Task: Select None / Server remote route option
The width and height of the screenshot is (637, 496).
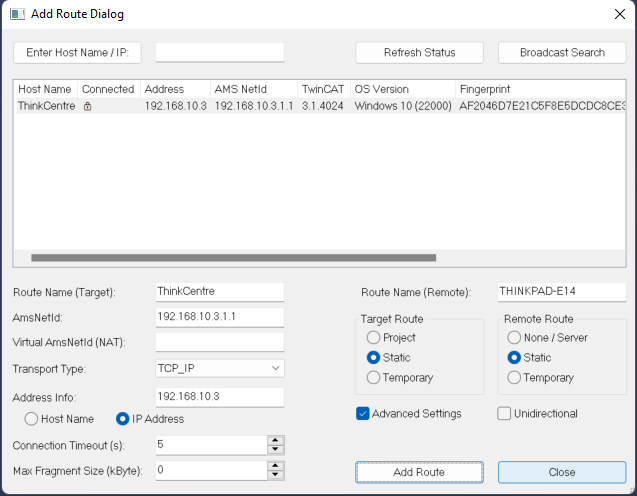Action: [515, 338]
